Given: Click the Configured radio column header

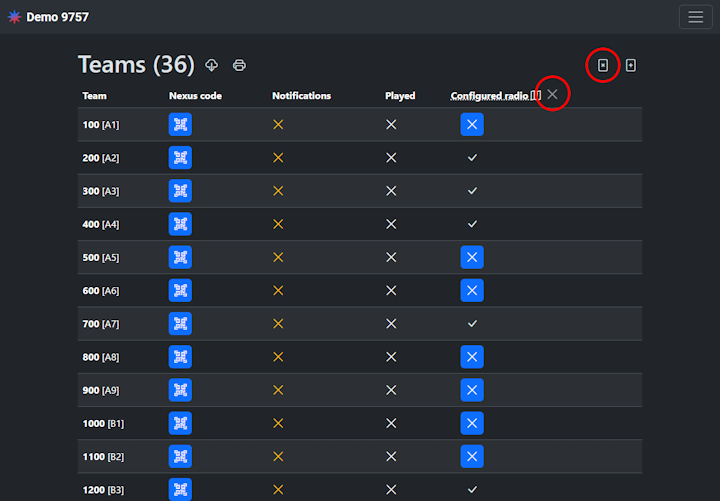Looking at the screenshot, I should pos(489,96).
